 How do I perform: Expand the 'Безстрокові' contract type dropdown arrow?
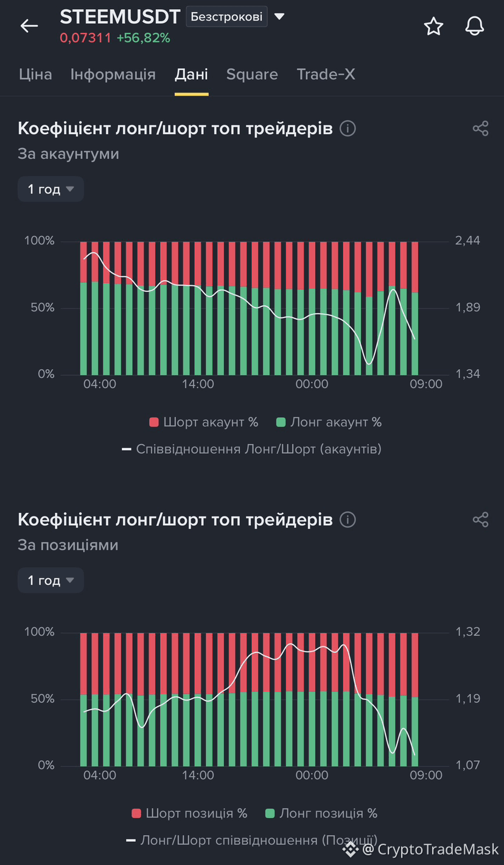point(279,16)
